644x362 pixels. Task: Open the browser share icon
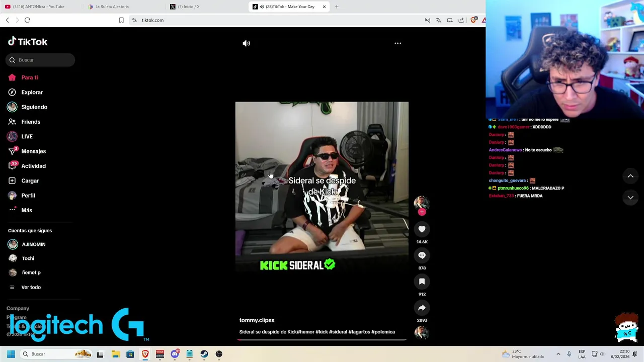[x=461, y=20]
